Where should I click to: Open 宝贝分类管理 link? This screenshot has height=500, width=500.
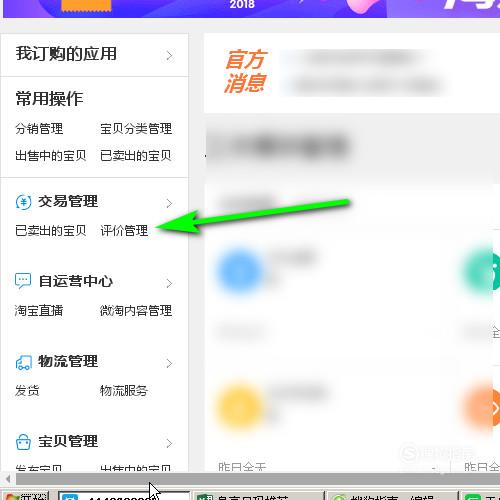coord(136,129)
